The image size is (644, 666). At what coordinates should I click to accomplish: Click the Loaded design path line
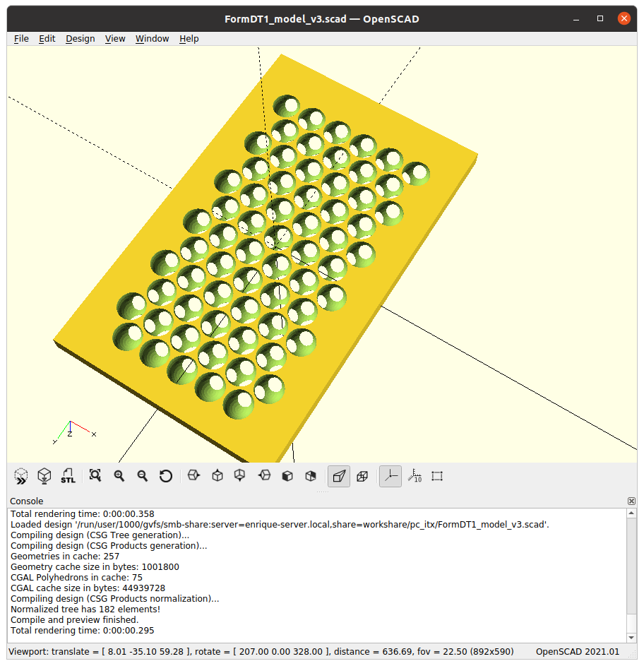(x=280, y=525)
